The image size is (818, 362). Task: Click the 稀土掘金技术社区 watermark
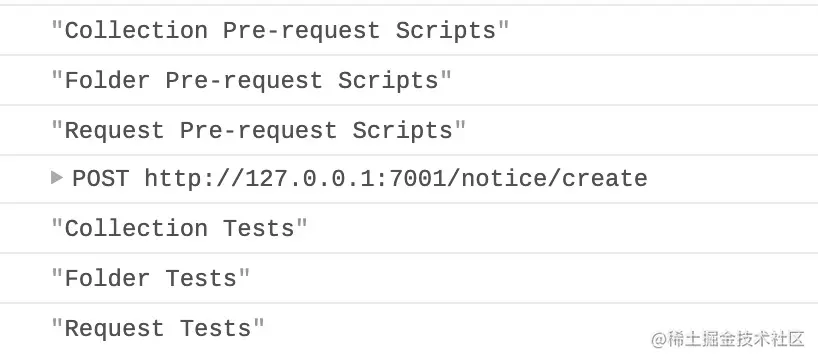tap(728, 339)
